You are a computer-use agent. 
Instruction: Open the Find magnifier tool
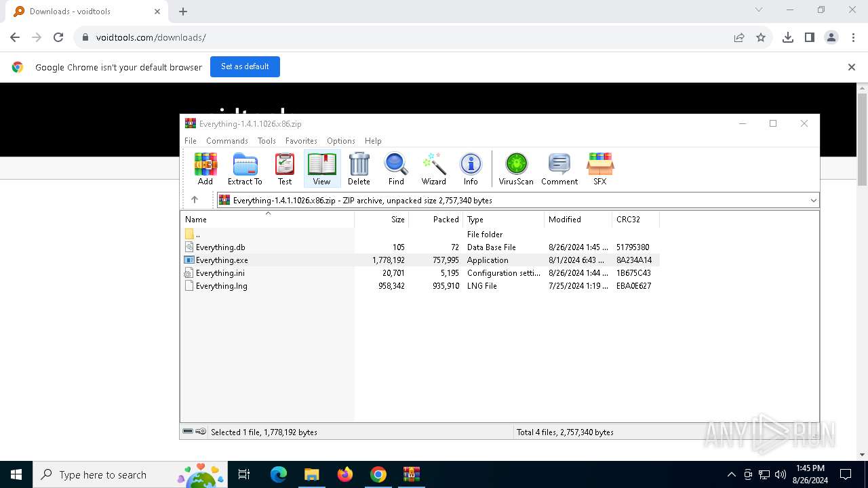[396, 169]
